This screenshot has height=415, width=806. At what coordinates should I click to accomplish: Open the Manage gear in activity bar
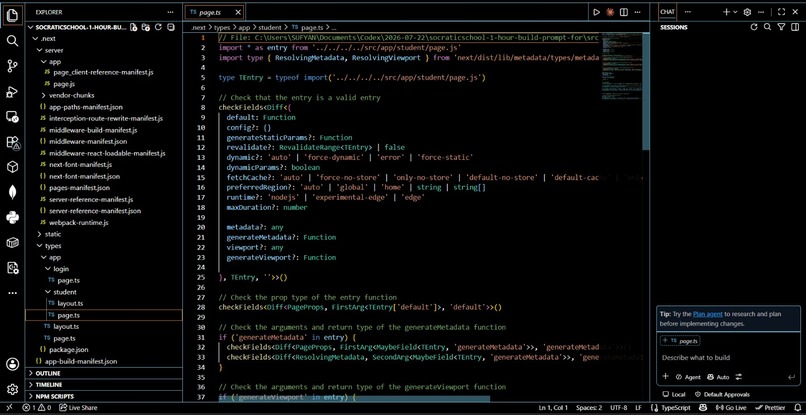(x=12, y=389)
